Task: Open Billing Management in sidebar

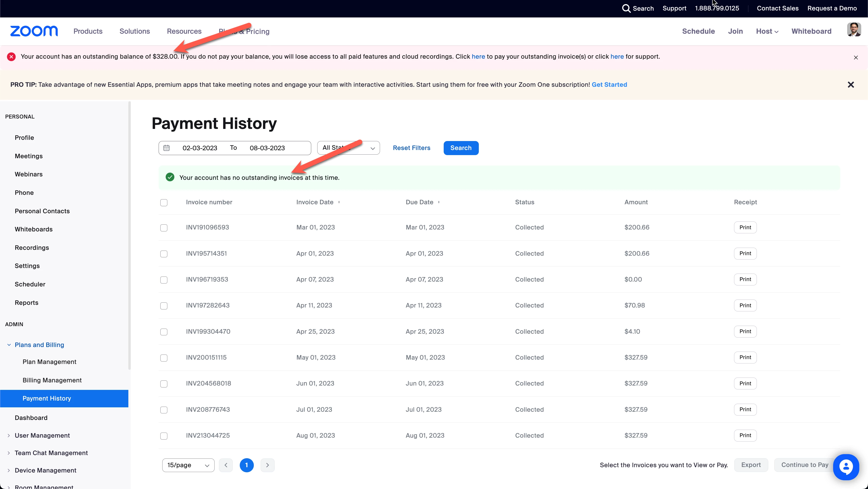Action: pyautogui.click(x=52, y=380)
